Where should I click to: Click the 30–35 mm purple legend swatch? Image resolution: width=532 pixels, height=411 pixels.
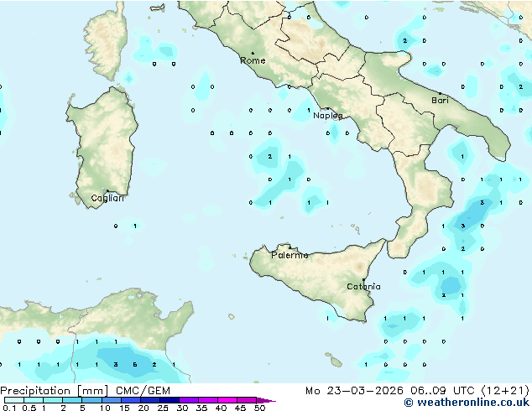point(188,400)
